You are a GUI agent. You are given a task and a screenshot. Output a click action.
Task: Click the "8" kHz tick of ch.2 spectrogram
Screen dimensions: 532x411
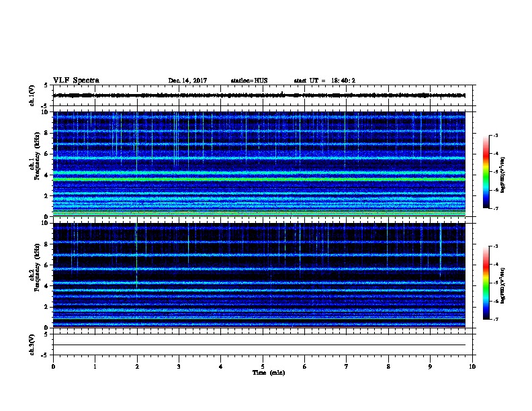46,244
